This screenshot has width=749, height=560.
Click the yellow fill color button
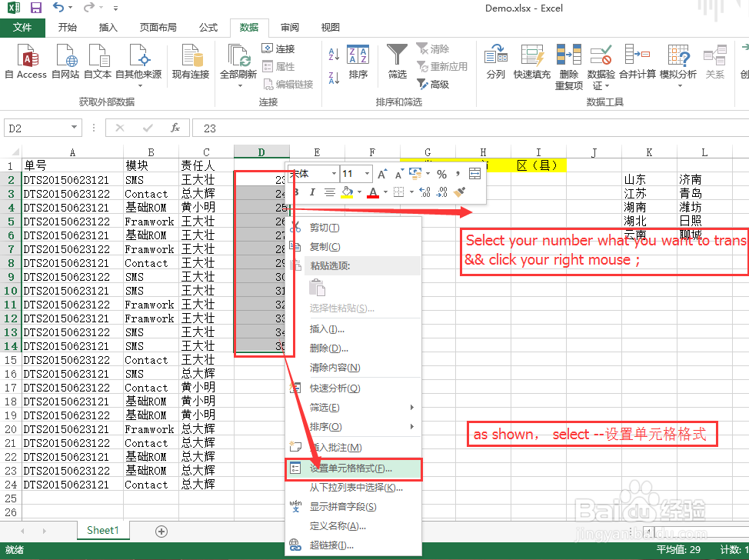[x=348, y=192]
